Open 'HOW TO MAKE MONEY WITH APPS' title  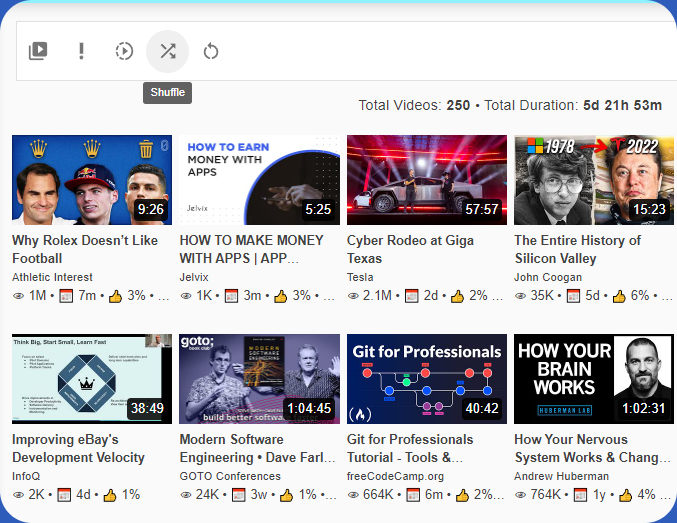click(251, 249)
